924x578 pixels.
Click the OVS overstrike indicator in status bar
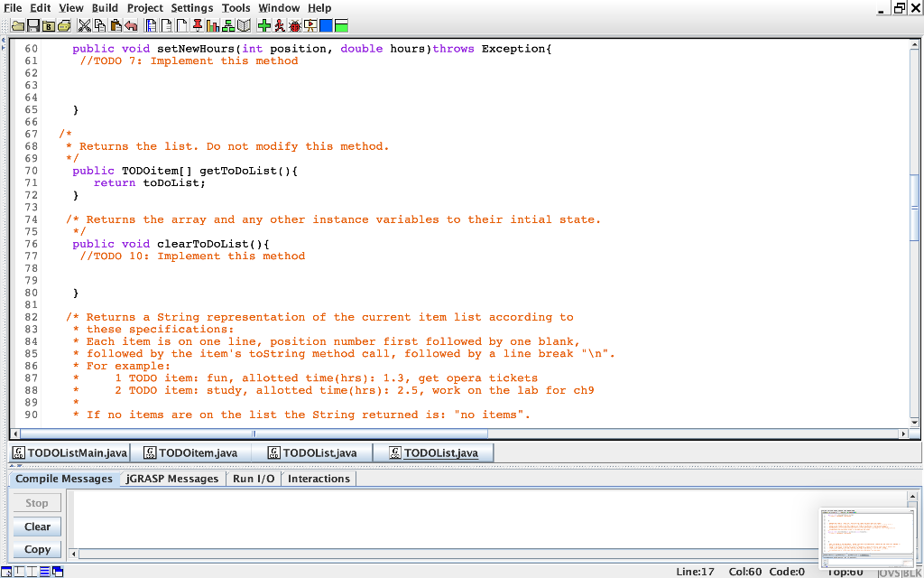888,572
